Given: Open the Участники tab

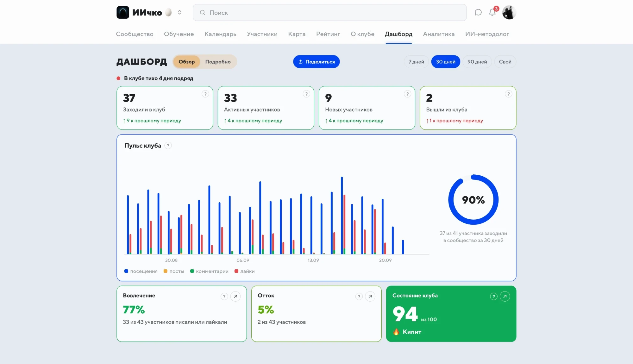Looking at the screenshot, I should point(262,34).
